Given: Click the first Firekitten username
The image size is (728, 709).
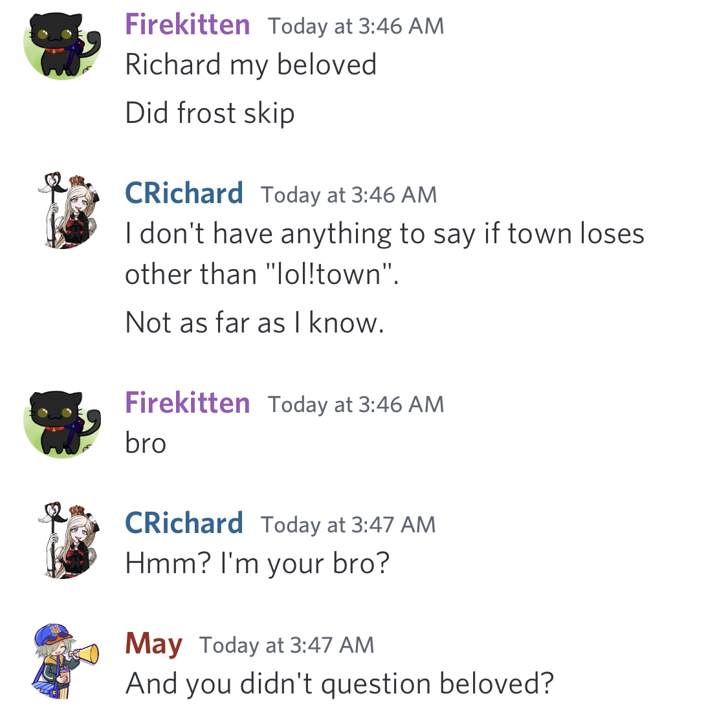Looking at the screenshot, I should 188,25.
